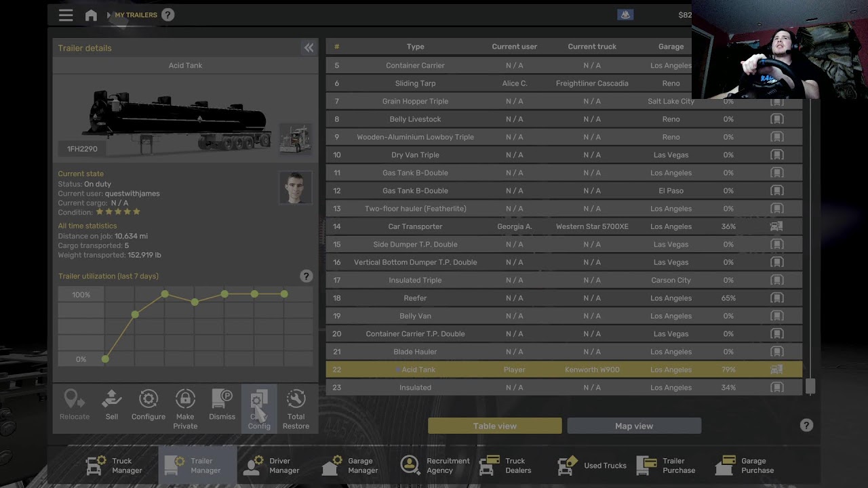The width and height of the screenshot is (868, 488).
Task: Open the Recruitment Agency tab
Action: click(434, 466)
